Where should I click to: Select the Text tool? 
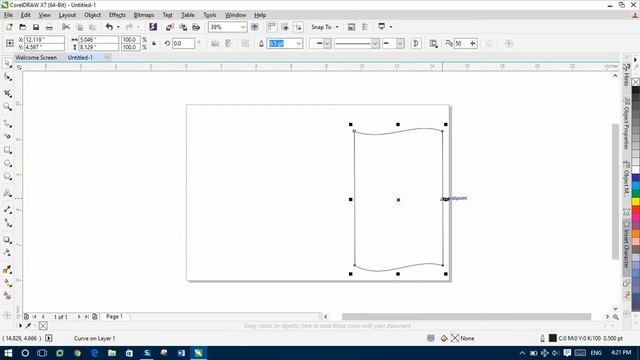click(x=7, y=193)
